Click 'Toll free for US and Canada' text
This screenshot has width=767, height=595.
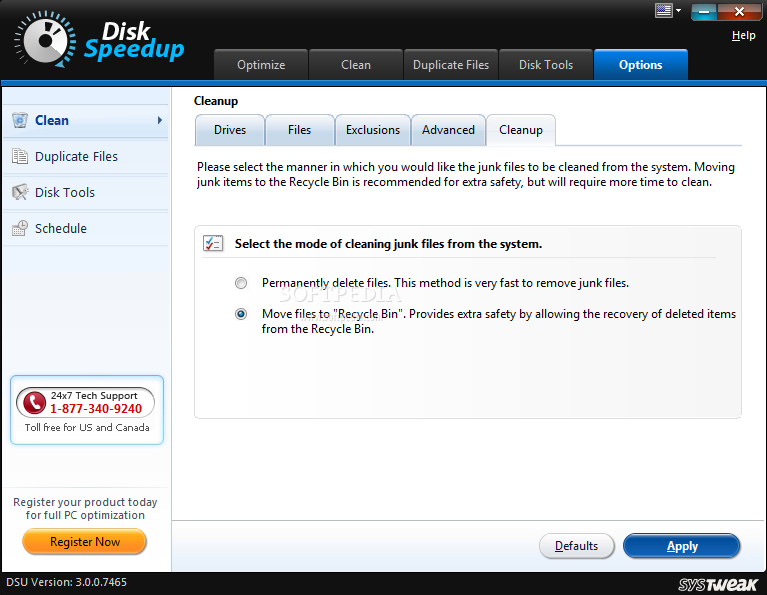[87, 428]
